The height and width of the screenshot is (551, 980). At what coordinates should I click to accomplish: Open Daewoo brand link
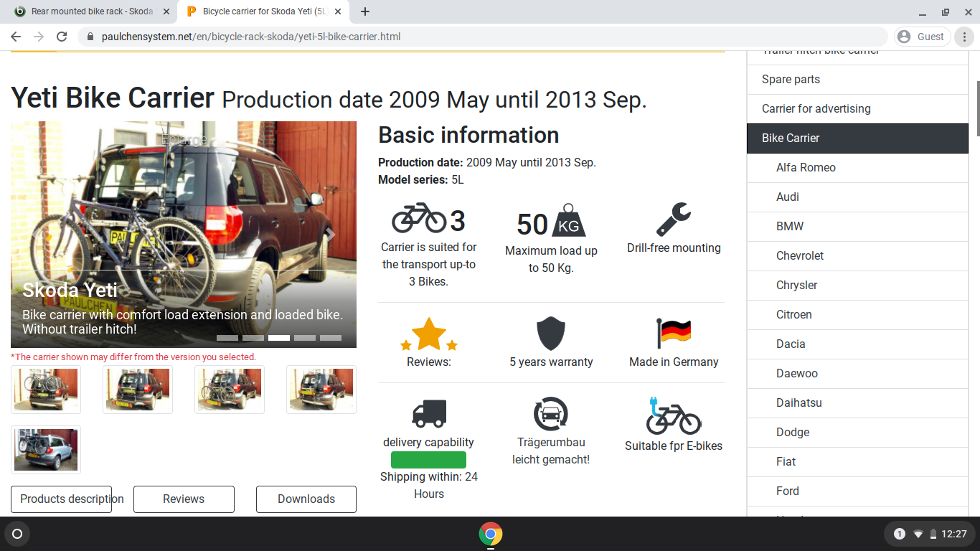coord(857,374)
